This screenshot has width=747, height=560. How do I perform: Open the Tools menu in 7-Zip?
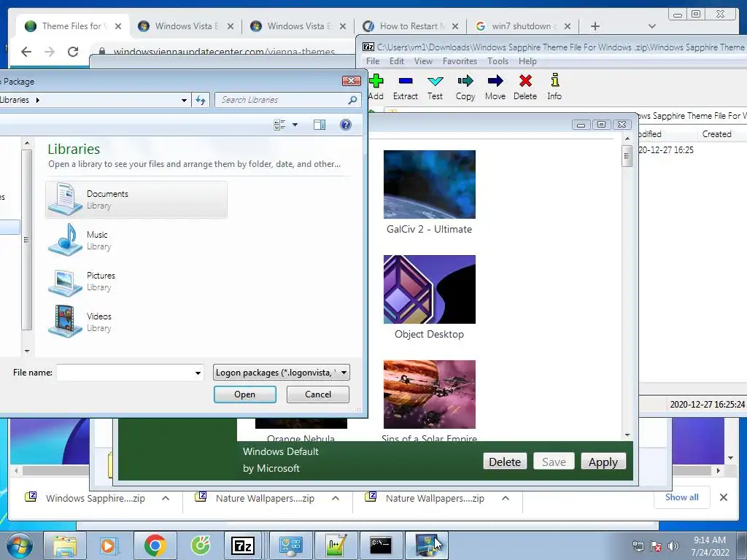click(x=498, y=61)
